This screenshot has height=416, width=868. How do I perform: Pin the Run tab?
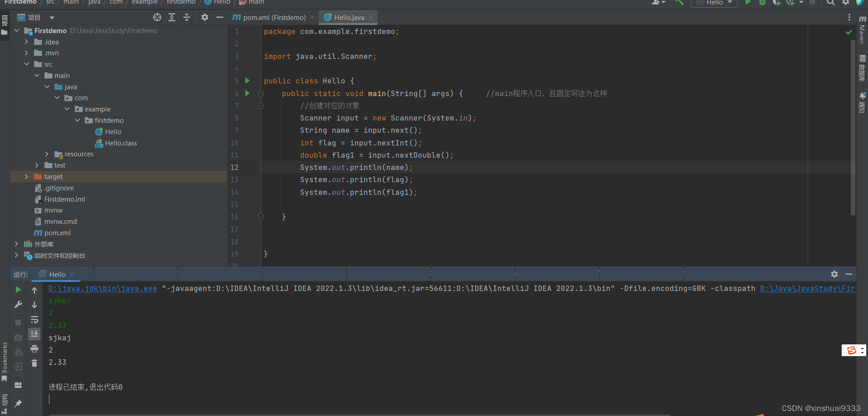pos(18,403)
